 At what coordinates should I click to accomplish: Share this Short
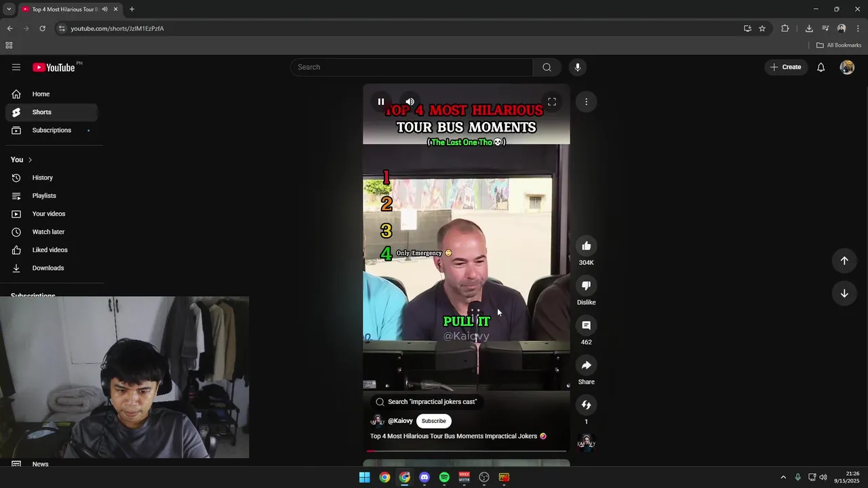tap(587, 365)
